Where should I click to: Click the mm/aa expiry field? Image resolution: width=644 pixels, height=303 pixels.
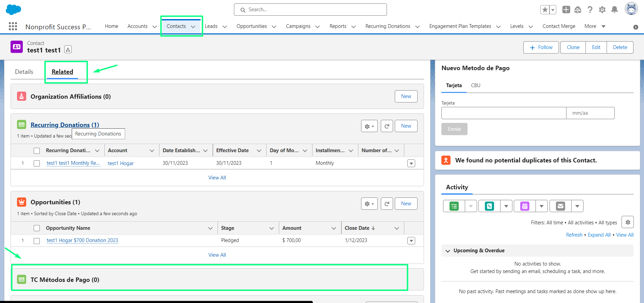(590, 113)
